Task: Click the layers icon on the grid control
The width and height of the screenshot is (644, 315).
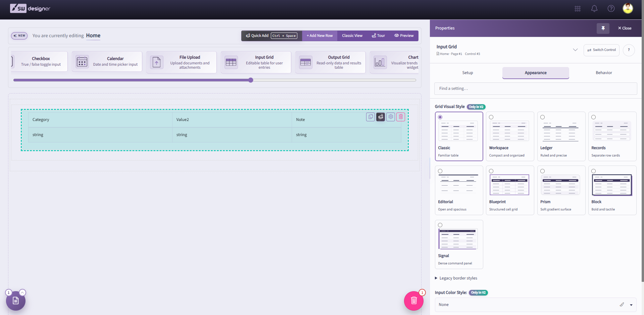Action: coord(381,117)
